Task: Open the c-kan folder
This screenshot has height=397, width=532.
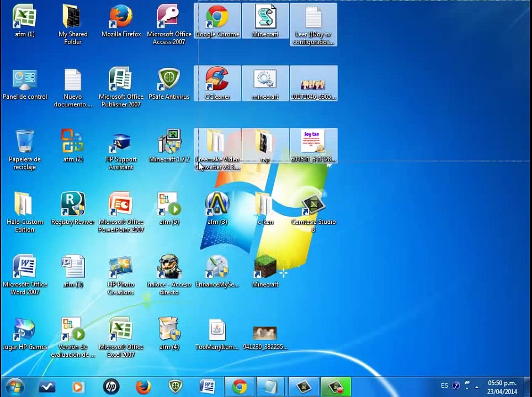Action: click(x=265, y=208)
